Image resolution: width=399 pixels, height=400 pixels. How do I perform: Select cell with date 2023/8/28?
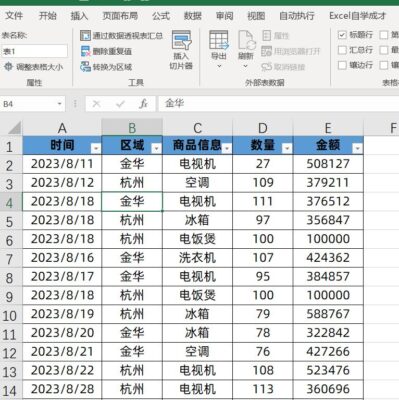(x=62, y=389)
